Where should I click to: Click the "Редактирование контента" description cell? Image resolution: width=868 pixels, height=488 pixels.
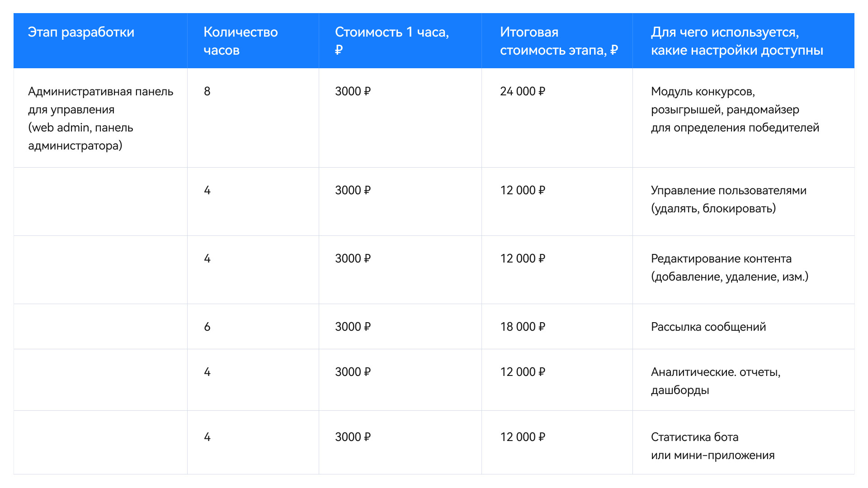729,267
